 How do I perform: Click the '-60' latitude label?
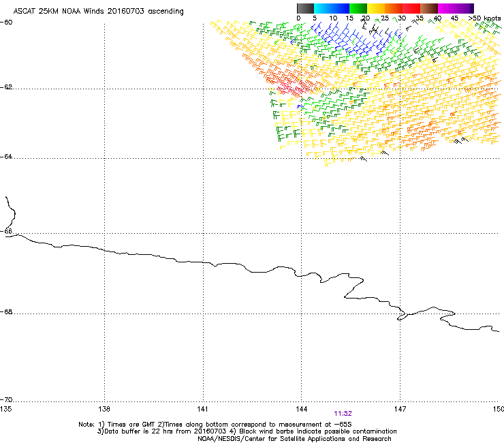point(6,22)
